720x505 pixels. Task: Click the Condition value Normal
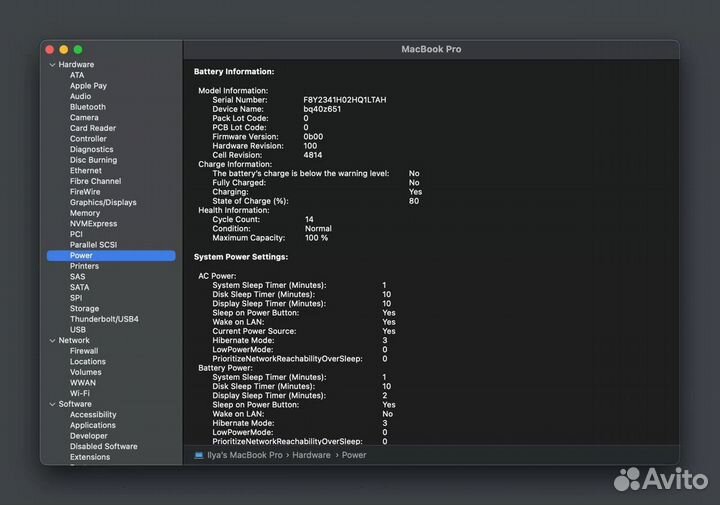[318, 229]
